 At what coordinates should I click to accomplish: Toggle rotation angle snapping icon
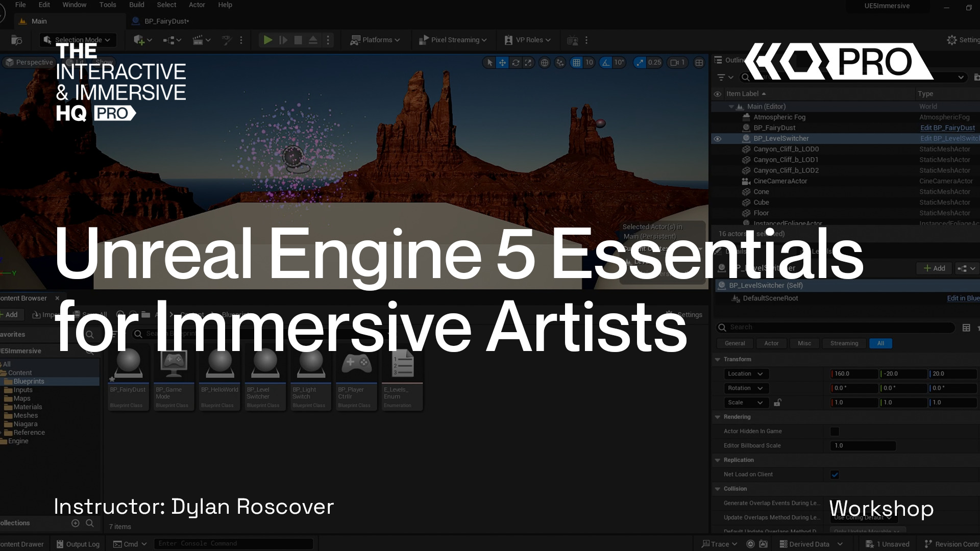click(605, 62)
